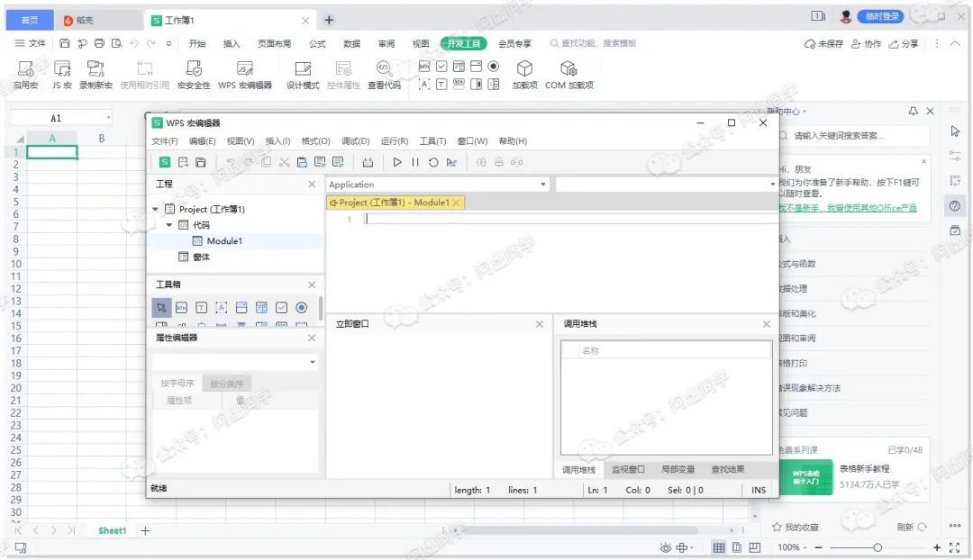This screenshot has height=560, width=973.
Task: Click 刷新 refresh link in help pane
Action: [x=911, y=527]
